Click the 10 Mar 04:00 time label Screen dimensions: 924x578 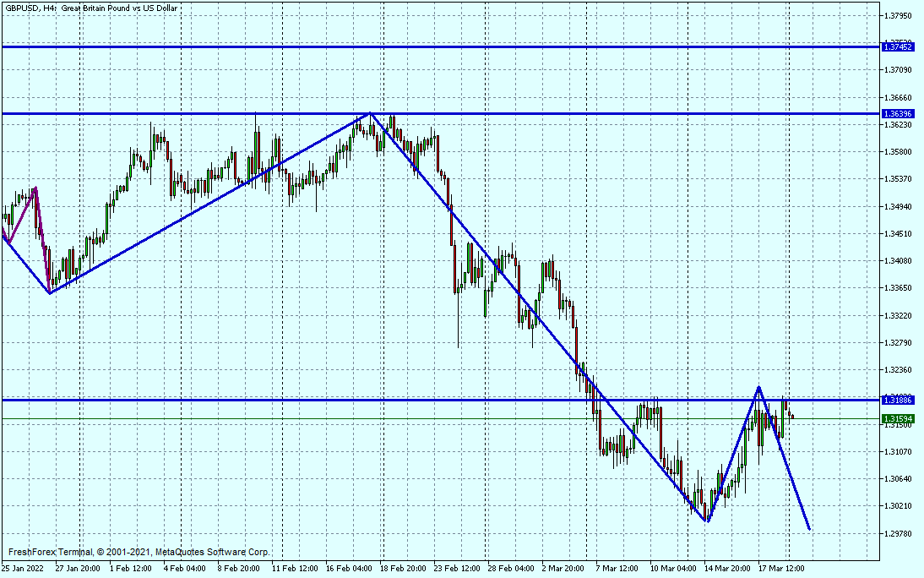[x=673, y=569]
